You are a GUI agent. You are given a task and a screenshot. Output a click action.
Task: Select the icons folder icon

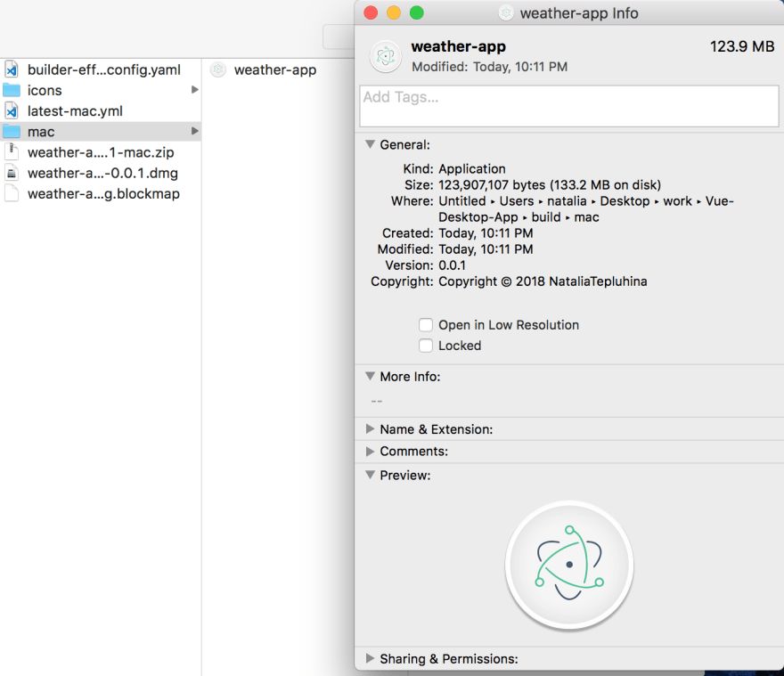12,90
